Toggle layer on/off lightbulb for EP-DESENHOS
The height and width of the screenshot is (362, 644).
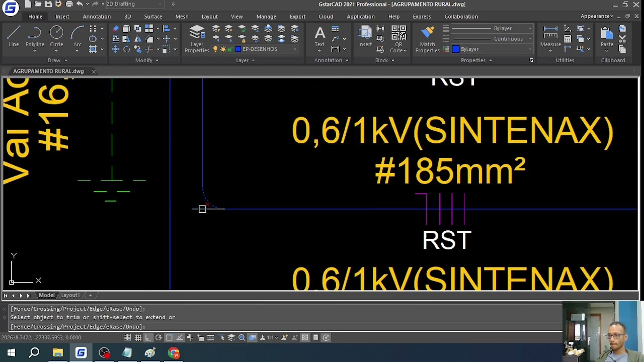(x=215, y=49)
